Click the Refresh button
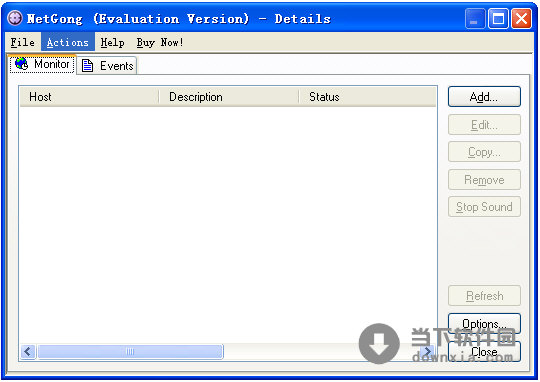Screen dimensions: 540x382 click(x=484, y=296)
